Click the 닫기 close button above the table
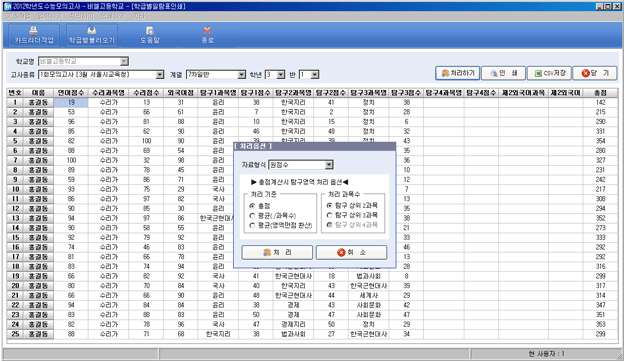The height and width of the screenshot is (362, 625). pyautogui.click(x=595, y=73)
